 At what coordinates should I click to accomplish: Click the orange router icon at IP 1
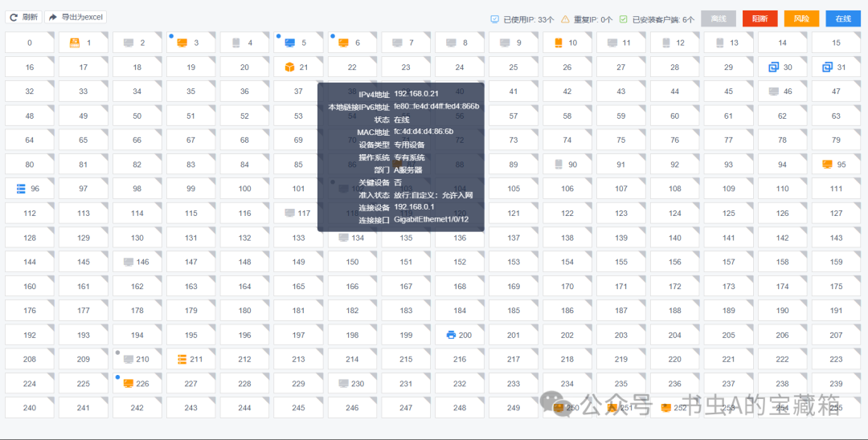pos(74,43)
